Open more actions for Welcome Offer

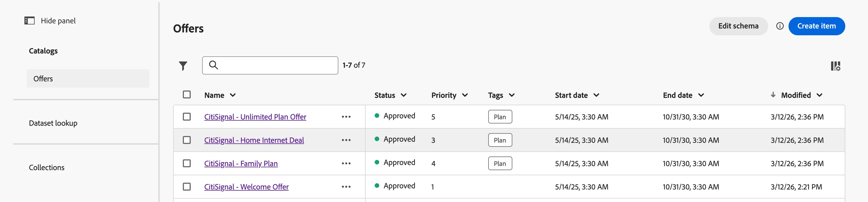(x=346, y=187)
